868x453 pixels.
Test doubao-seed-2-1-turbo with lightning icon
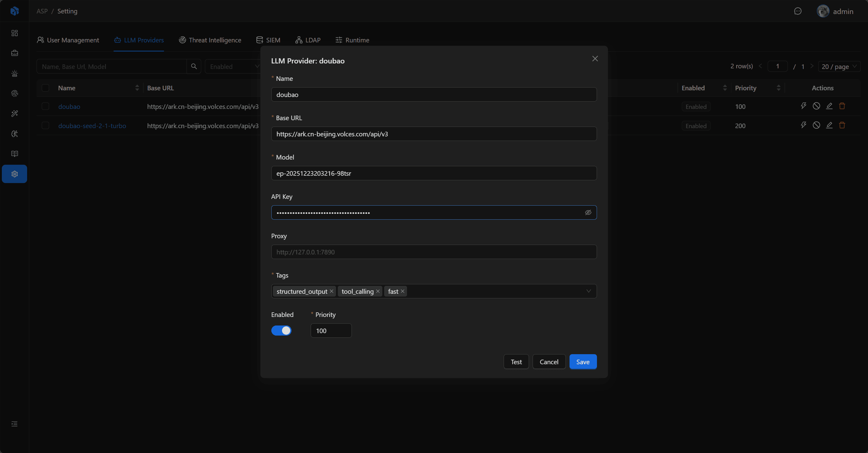(804, 125)
